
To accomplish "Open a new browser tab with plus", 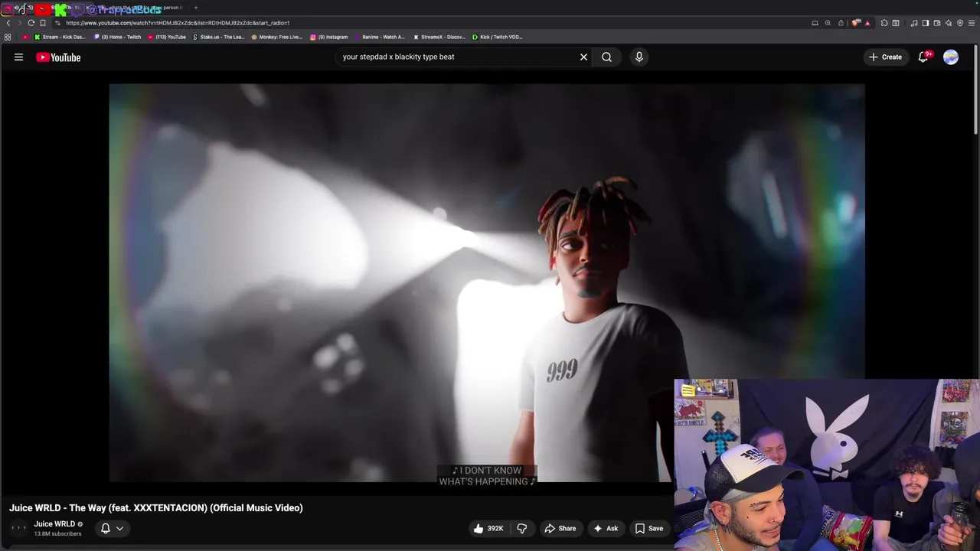I will [196, 8].
